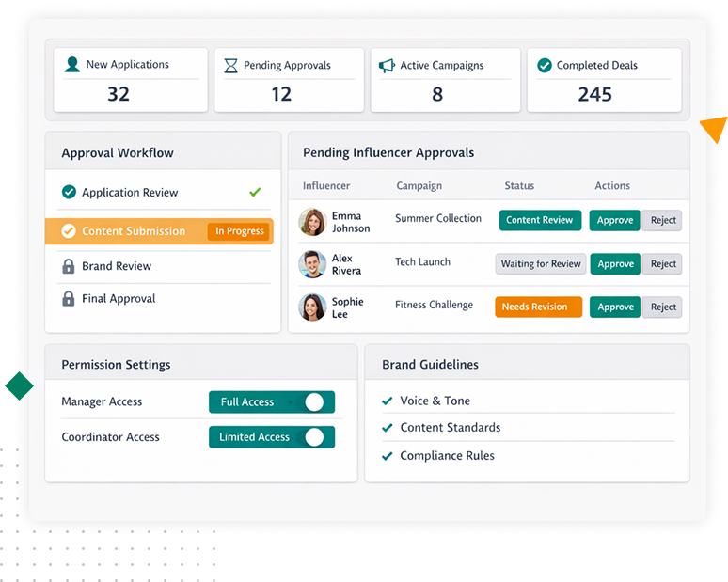Click the Content Submission check icon

(69, 230)
